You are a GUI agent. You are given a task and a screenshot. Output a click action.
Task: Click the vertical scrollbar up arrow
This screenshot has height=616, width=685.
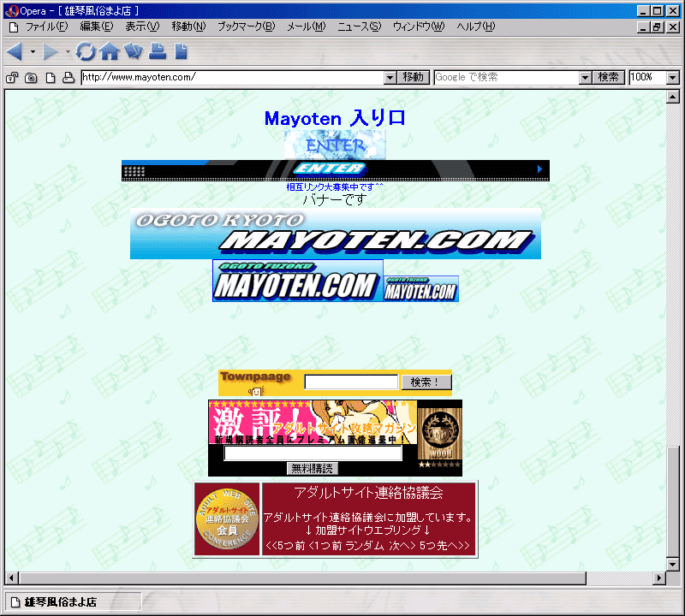[x=673, y=97]
